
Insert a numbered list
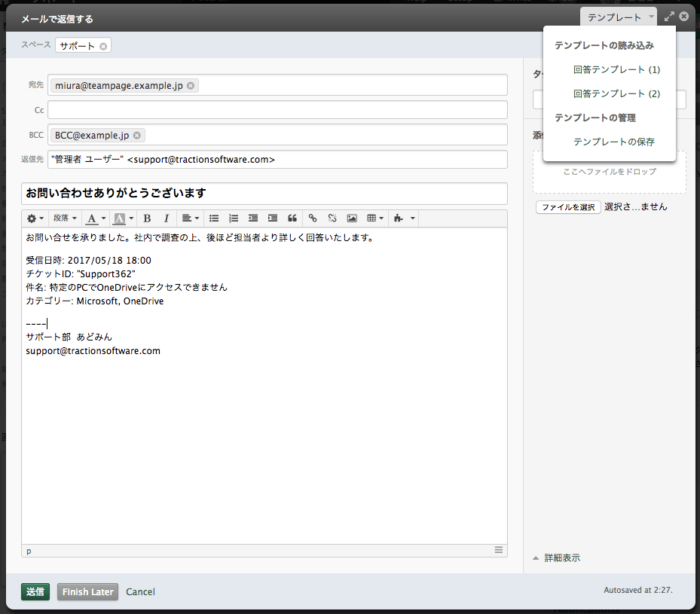point(234,218)
